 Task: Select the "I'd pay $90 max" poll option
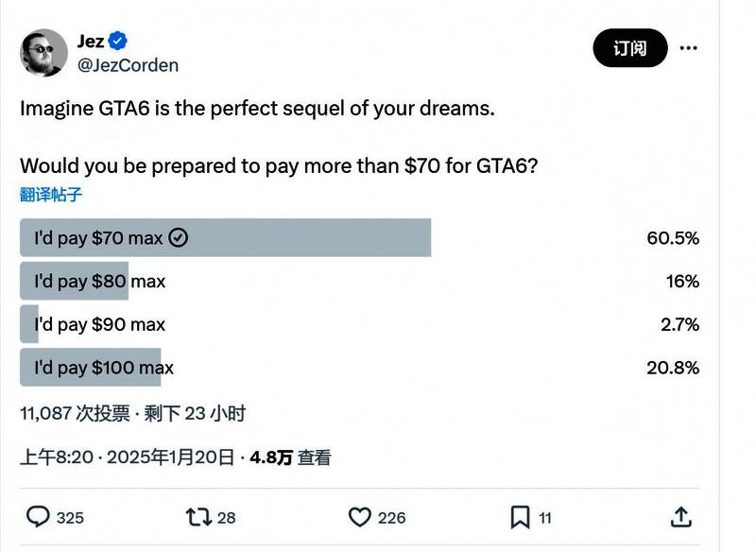click(x=99, y=324)
